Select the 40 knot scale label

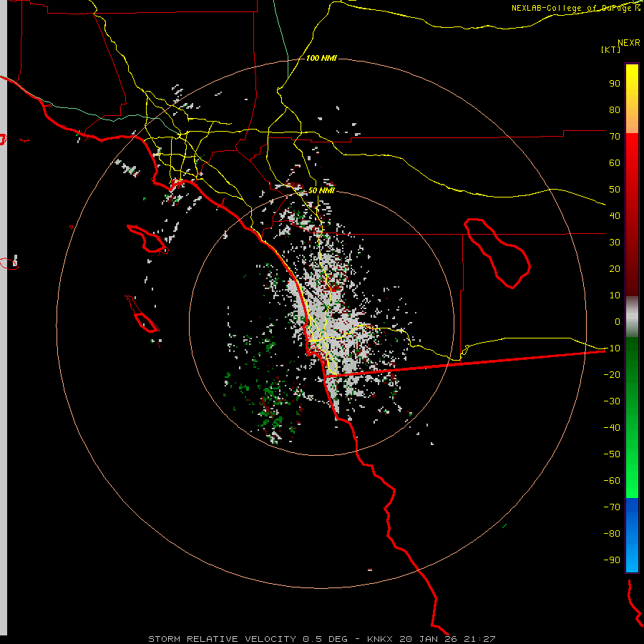coord(615,216)
